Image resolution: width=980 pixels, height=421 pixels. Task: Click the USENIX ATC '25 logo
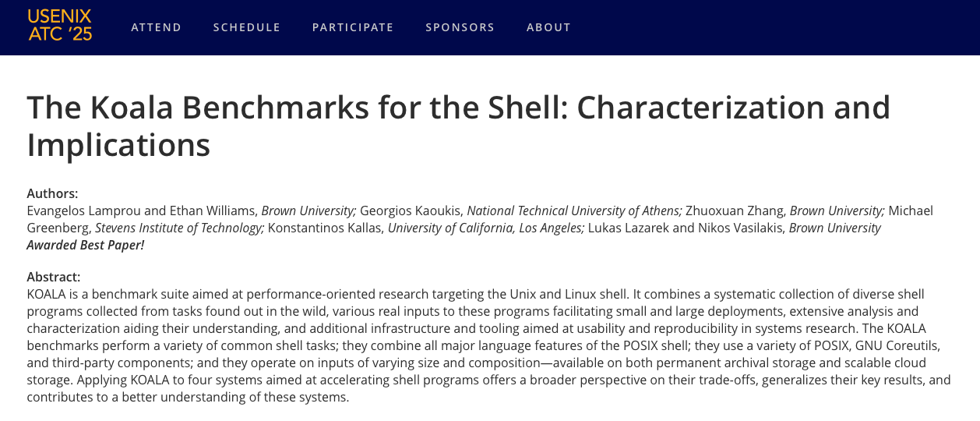(60, 26)
